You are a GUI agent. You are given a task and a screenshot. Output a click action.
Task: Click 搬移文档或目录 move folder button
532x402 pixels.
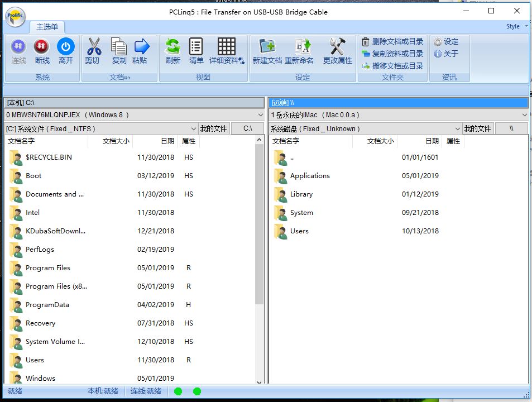point(392,66)
